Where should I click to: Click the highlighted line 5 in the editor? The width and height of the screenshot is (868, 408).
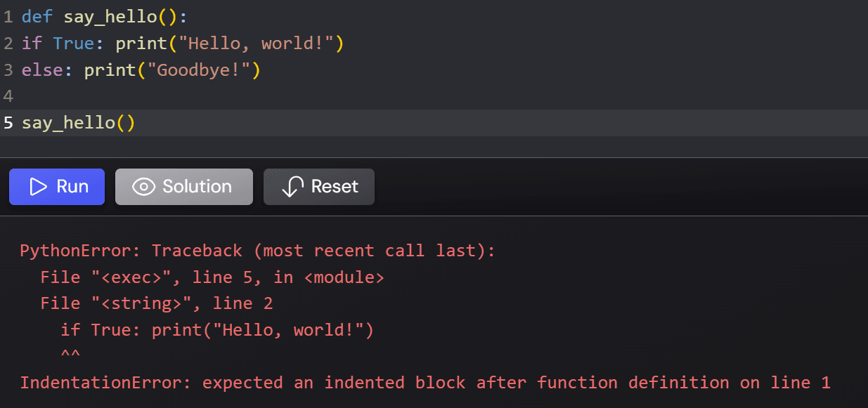[77, 122]
